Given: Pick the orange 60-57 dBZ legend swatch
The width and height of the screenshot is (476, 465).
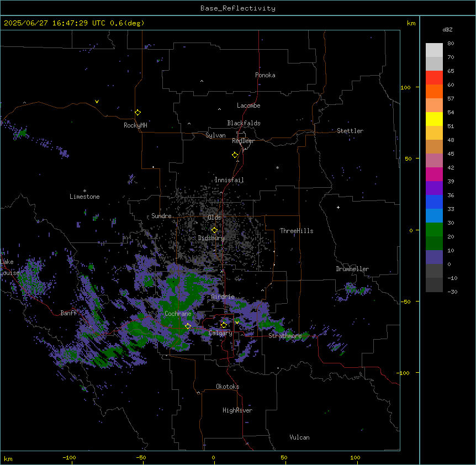Looking at the screenshot, I should click(434, 91).
